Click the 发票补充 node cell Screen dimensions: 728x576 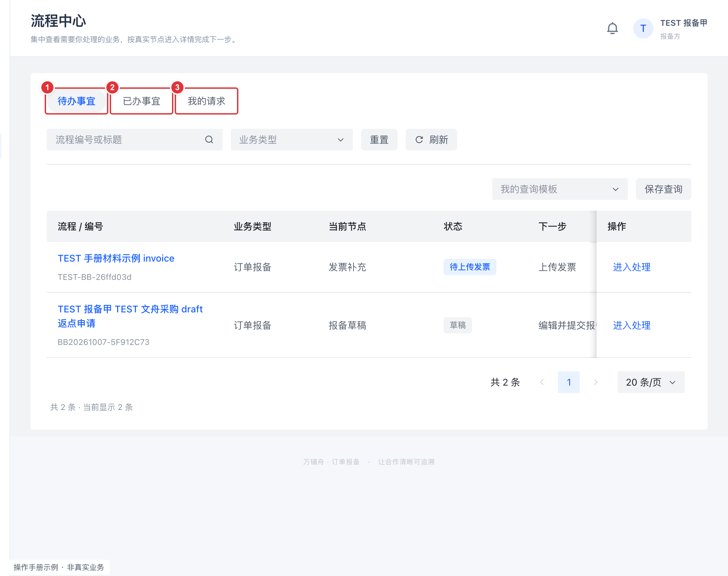point(347,267)
